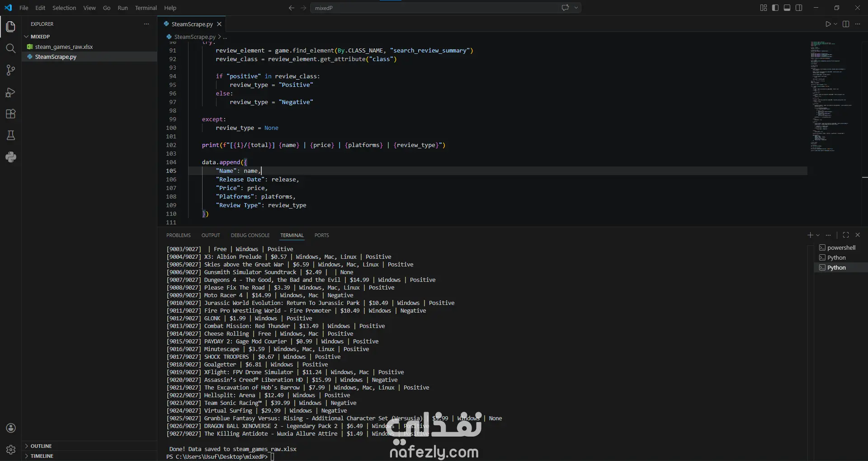Viewport: 868px width, 461px height.
Task: Toggle Secondary Side Bar visibility
Action: click(x=799, y=8)
